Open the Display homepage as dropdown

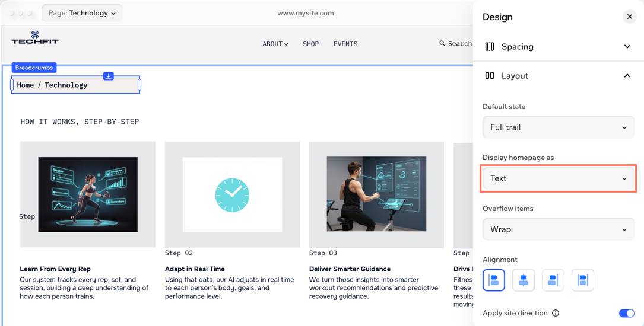coord(558,178)
